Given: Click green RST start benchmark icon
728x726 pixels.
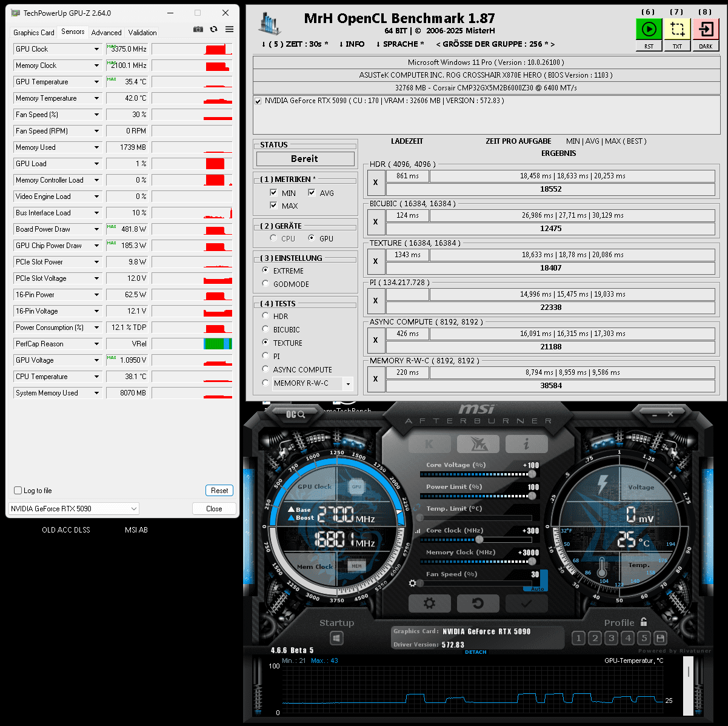Looking at the screenshot, I should click(649, 29).
